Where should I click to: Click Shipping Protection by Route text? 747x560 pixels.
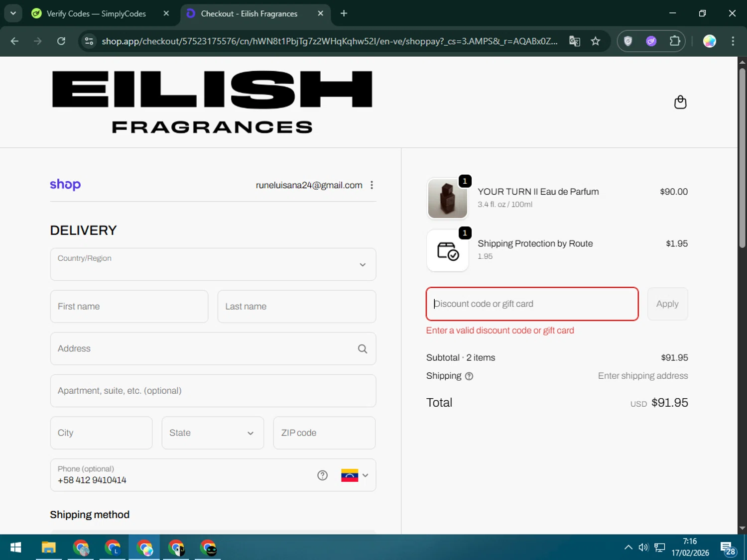(535, 243)
